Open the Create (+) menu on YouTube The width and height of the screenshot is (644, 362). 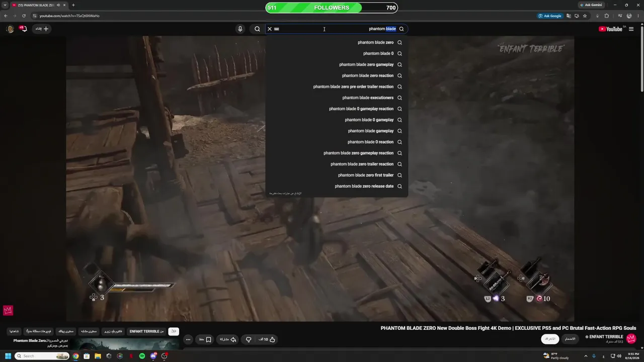pyautogui.click(x=42, y=29)
